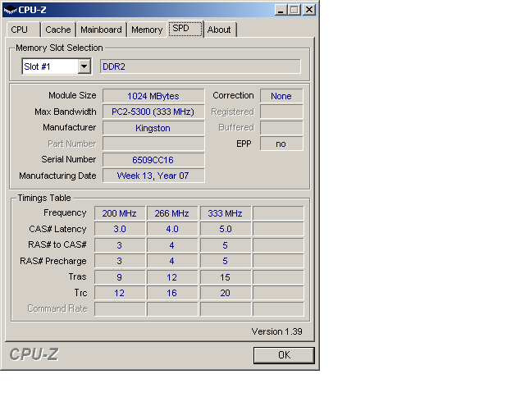Open the Mainboard tab

pyautogui.click(x=101, y=30)
